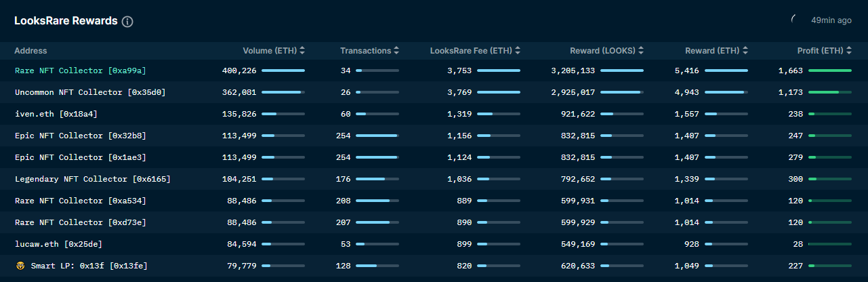The image size is (868, 282).
Task: Click the 79,779 volume value
Action: [x=242, y=266]
